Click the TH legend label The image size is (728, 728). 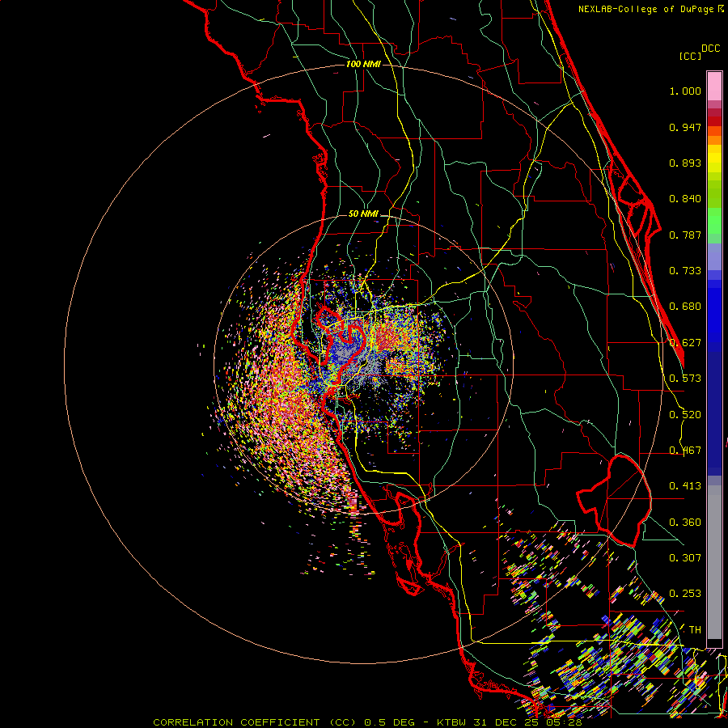click(x=695, y=630)
